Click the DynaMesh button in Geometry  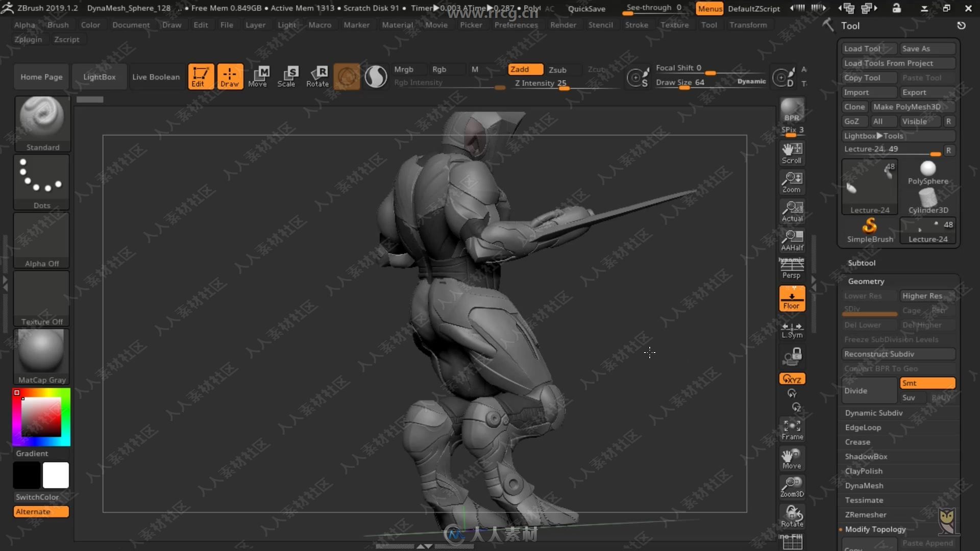pos(864,485)
